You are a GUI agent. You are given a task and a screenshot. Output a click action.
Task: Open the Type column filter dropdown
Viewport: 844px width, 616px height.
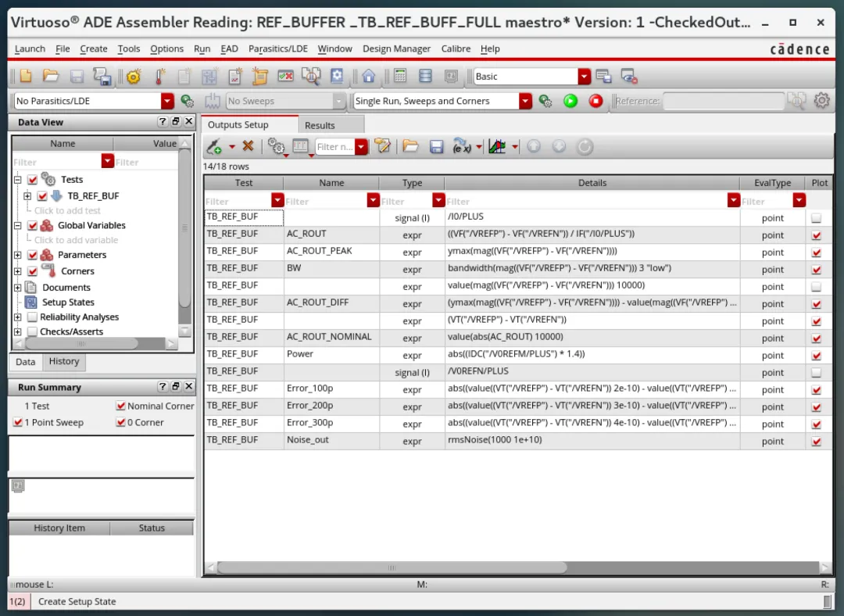click(x=438, y=201)
